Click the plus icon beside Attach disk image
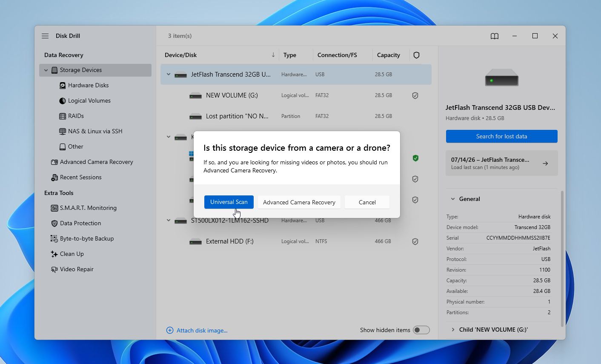Image resolution: width=601 pixels, height=364 pixels. pos(170,330)
